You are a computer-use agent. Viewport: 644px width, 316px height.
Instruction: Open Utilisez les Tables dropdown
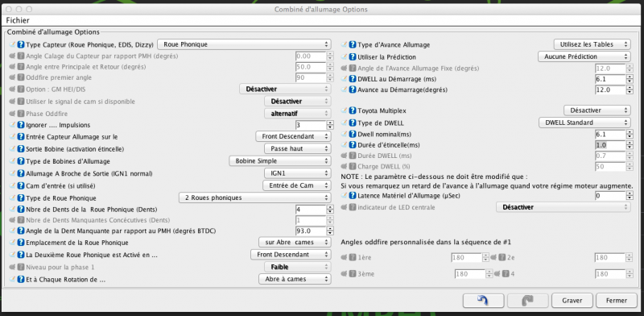pyautogui.click(x=592, y=44)
